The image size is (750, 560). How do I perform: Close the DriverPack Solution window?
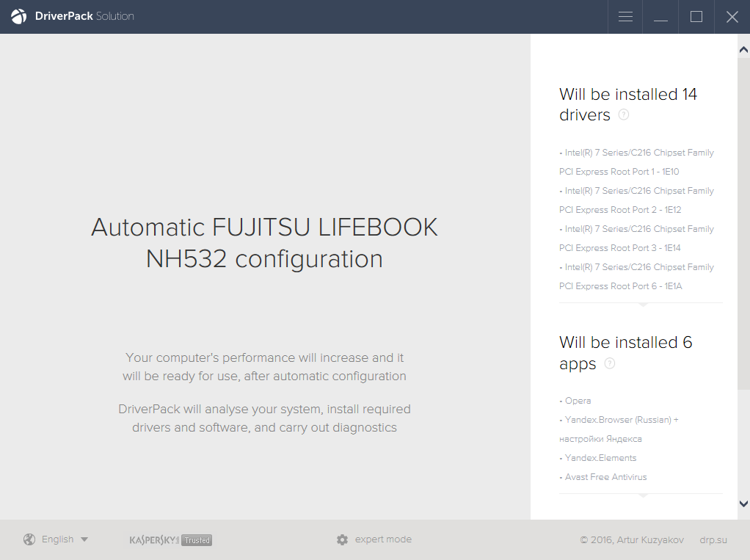point(732,17)
